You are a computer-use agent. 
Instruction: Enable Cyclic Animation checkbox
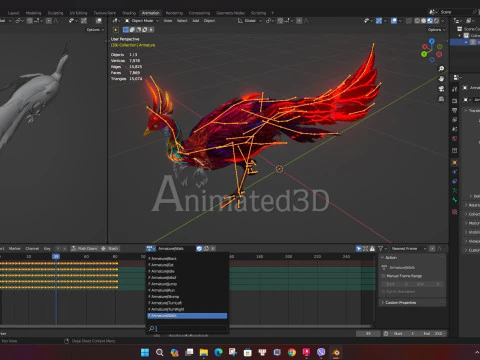click(x=383, y=292)
